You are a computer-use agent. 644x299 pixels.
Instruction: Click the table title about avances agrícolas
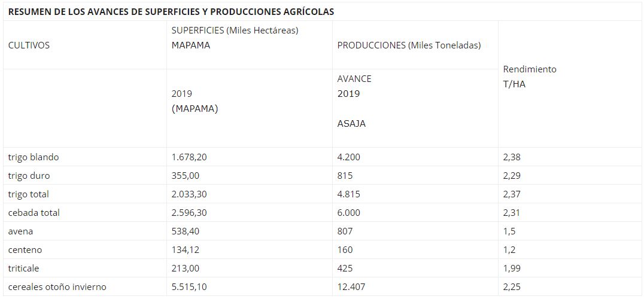(x=171, y=11)
